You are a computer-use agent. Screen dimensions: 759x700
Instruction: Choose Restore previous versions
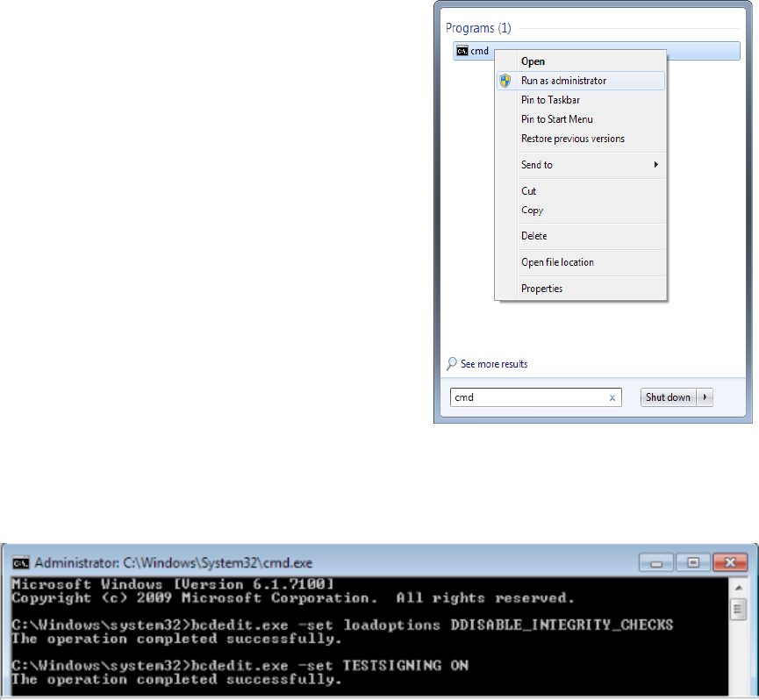(581, 139)
